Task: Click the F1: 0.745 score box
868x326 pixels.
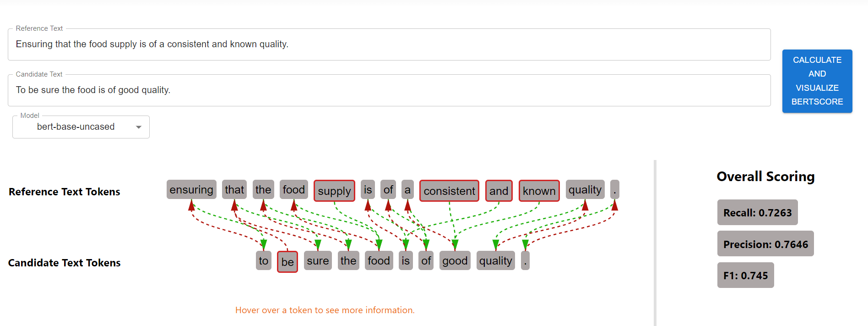Action: coord(745,275)
